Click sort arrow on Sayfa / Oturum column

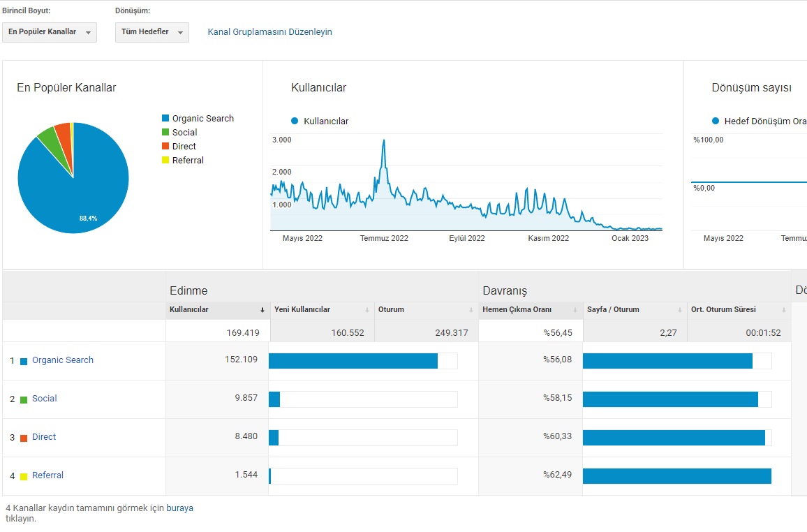pos(680,310)
